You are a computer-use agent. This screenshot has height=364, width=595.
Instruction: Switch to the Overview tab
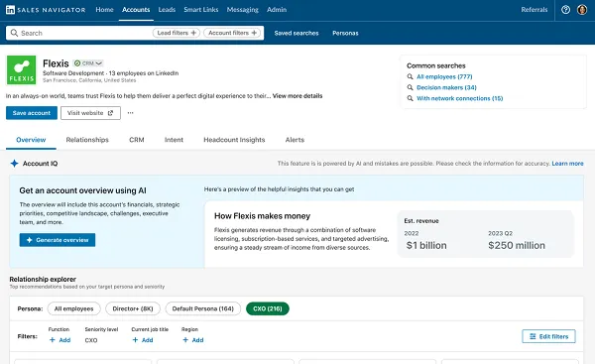[x=31, y=140]
